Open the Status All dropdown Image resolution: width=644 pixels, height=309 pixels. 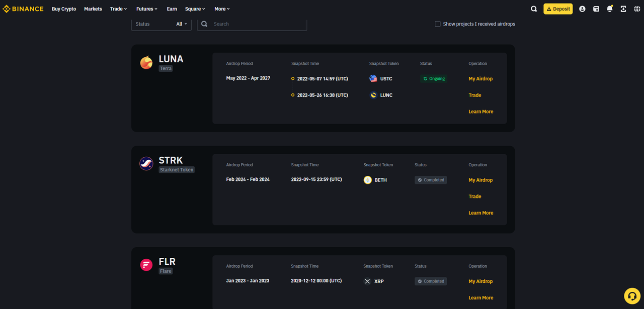[162, 24]
